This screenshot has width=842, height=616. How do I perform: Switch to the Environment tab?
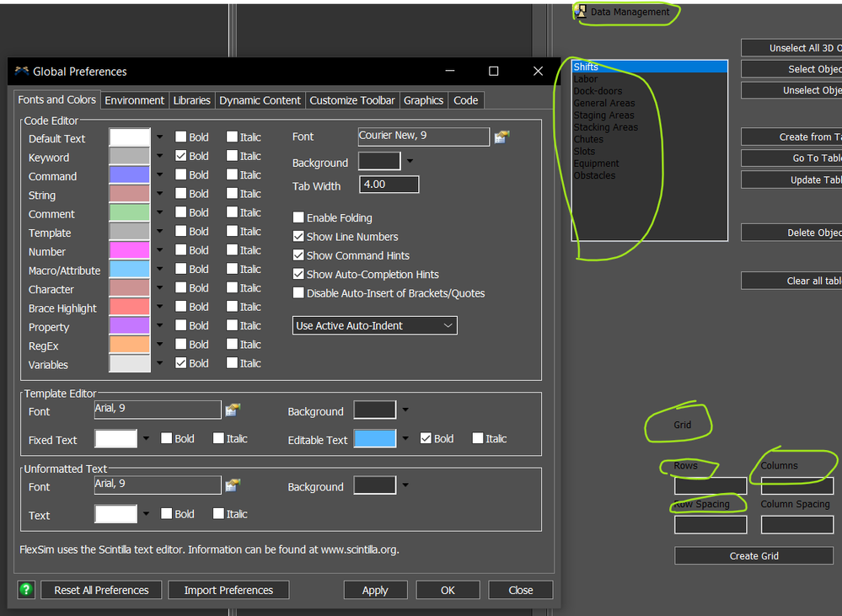134,100
